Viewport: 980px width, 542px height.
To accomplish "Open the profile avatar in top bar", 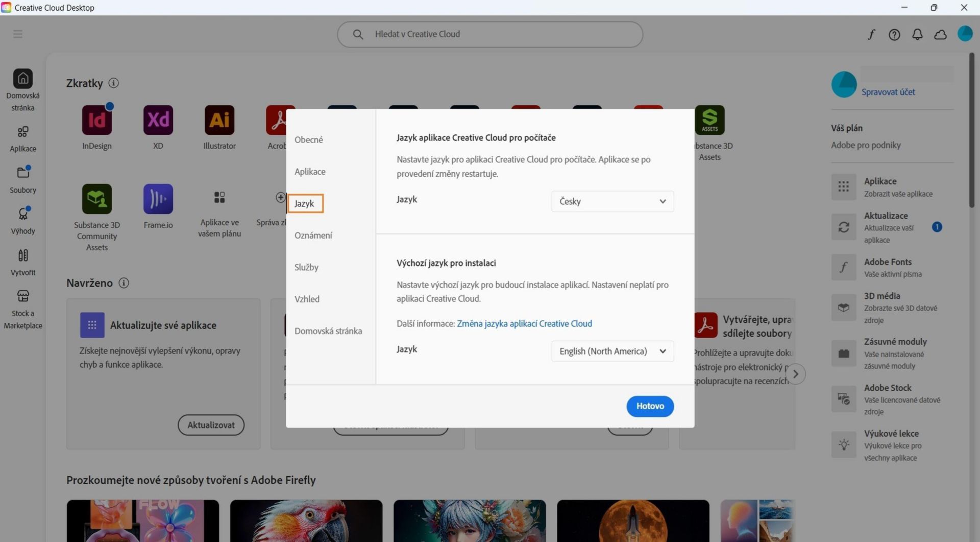I will click(965, 34).
